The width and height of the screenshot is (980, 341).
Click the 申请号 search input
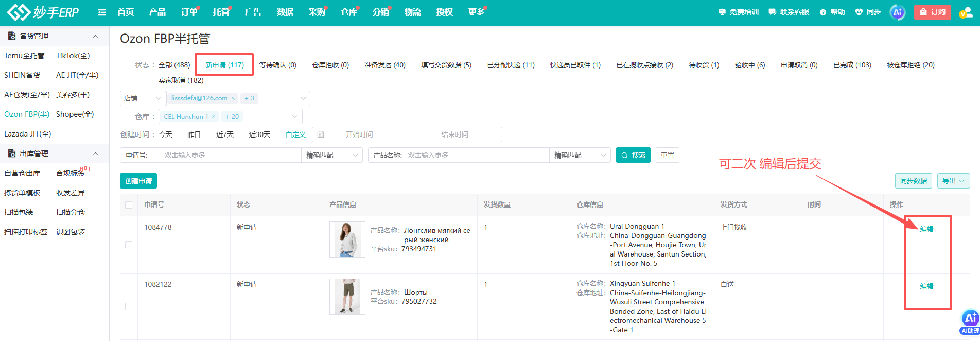tap(230, 155)
